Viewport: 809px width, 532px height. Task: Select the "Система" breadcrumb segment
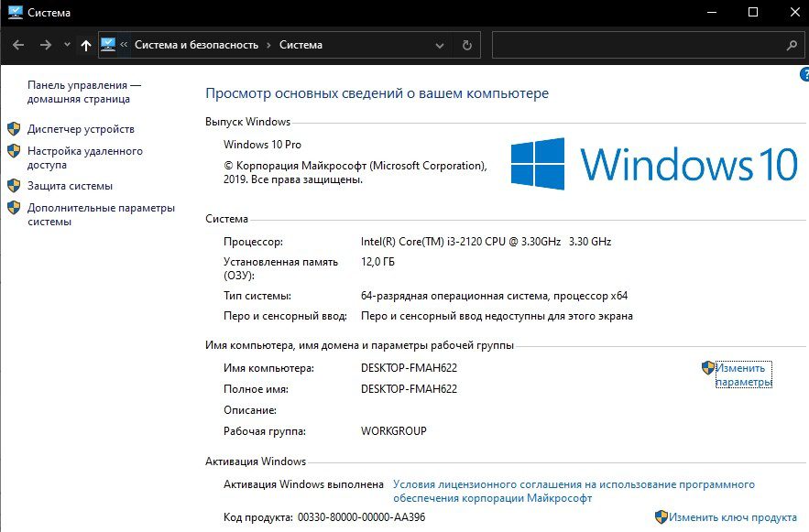(301, 45)
